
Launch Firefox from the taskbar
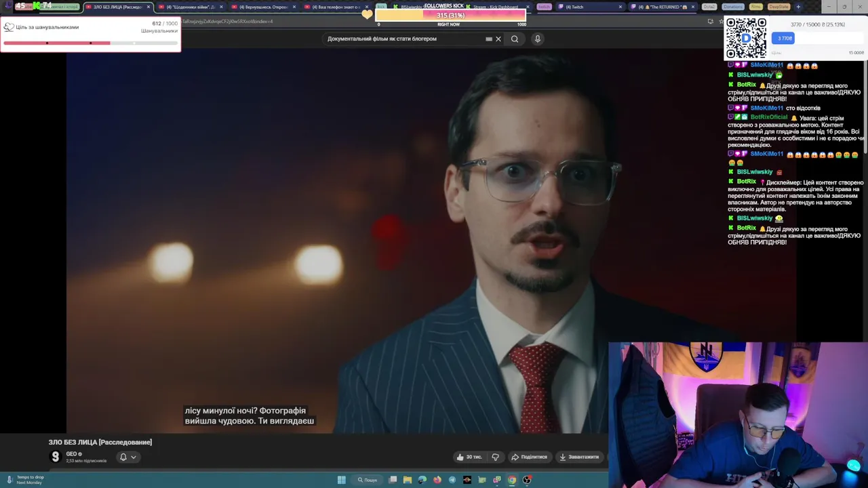coord(437,480)
